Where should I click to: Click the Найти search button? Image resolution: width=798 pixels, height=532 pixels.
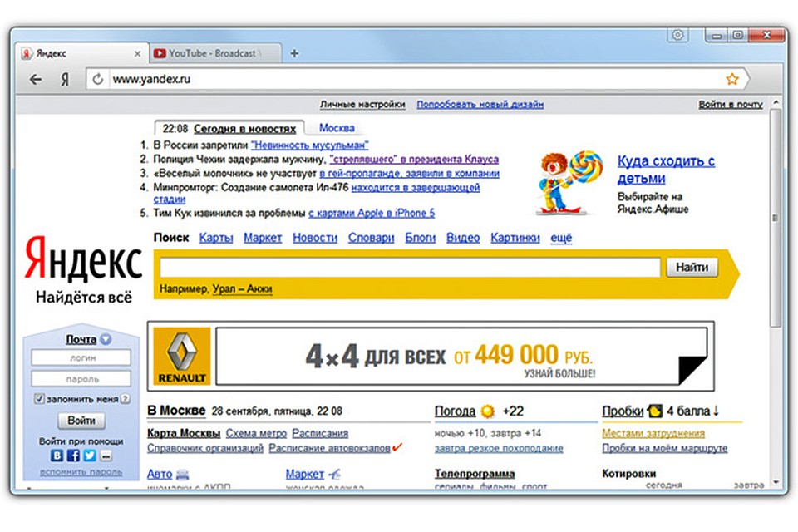pos(692,268)
